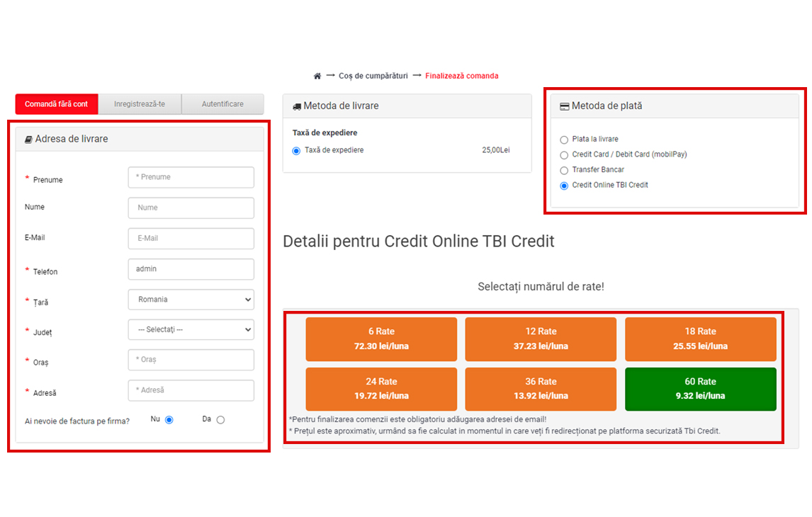Click the home icon in breadcrumb

[317, 76]
